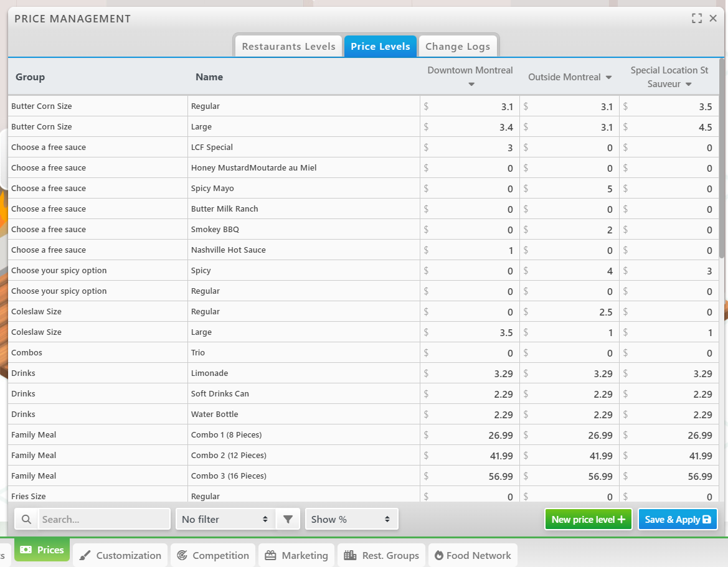Open the Customization brush icon tab
The width and height of the screenshot is (728, 567).
pyautogui.click(x=120, y=555)
